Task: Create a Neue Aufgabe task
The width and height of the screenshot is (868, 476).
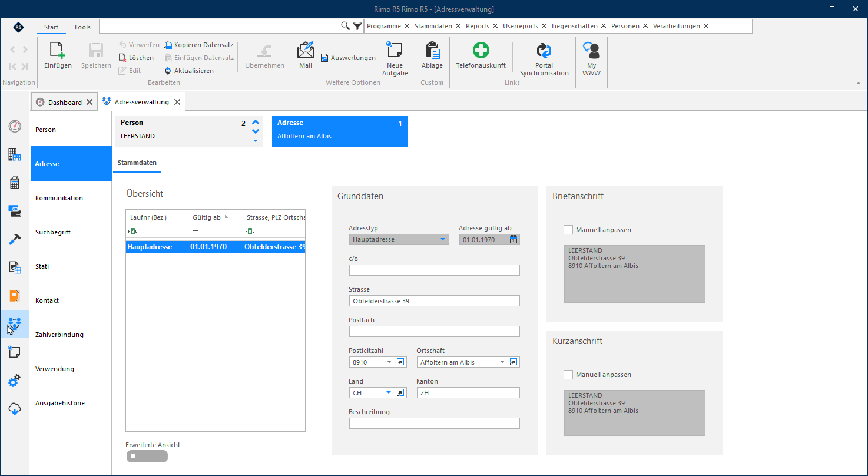Action: [395, 59]
